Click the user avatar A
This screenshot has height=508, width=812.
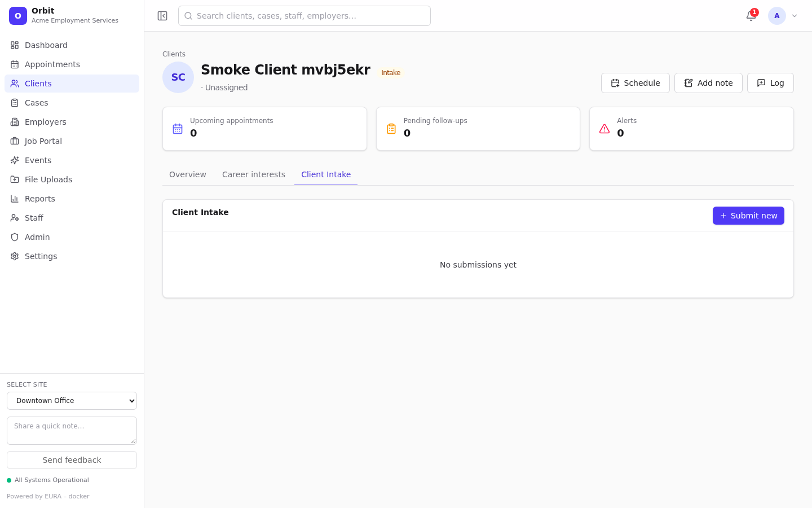777,16
